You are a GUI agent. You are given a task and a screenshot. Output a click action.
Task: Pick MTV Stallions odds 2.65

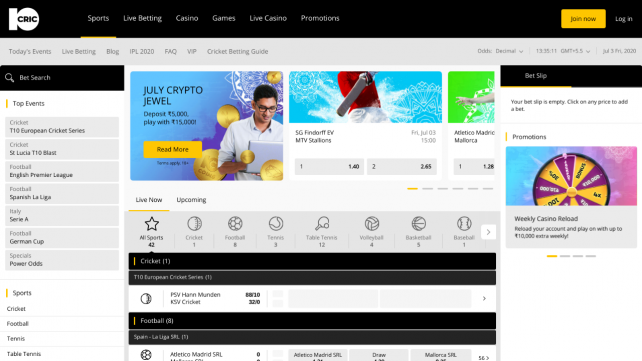click(x=402, y=167)
